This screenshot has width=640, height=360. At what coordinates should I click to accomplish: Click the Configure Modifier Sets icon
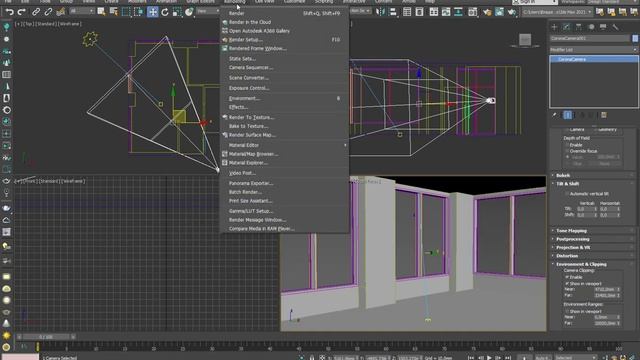tap(604, 115)
